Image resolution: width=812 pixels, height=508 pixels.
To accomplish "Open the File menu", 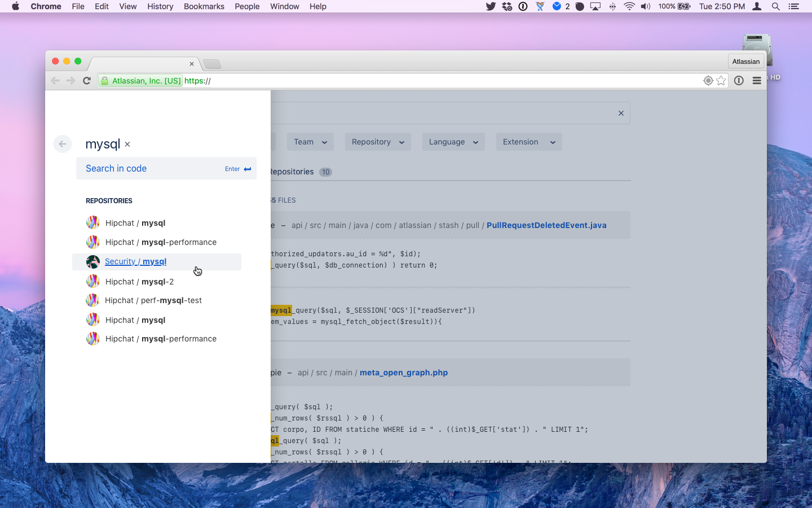I will (x=78, y=6).
